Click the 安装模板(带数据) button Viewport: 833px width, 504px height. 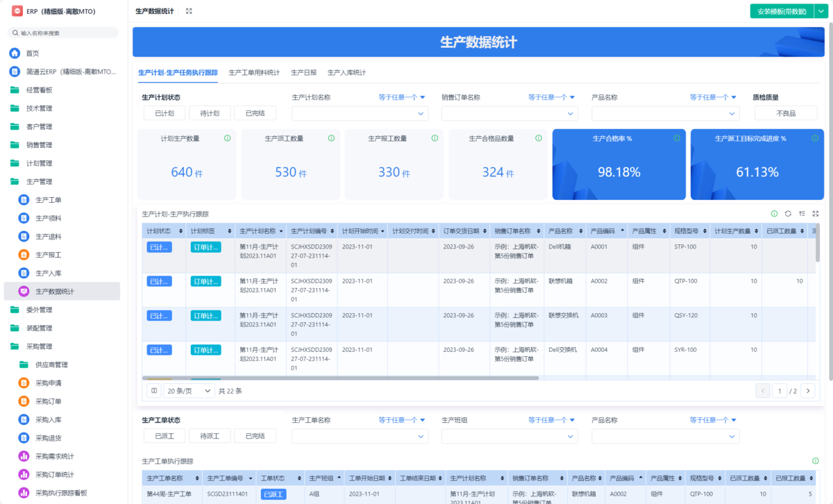pyautogui.click(x=782, y=11)
